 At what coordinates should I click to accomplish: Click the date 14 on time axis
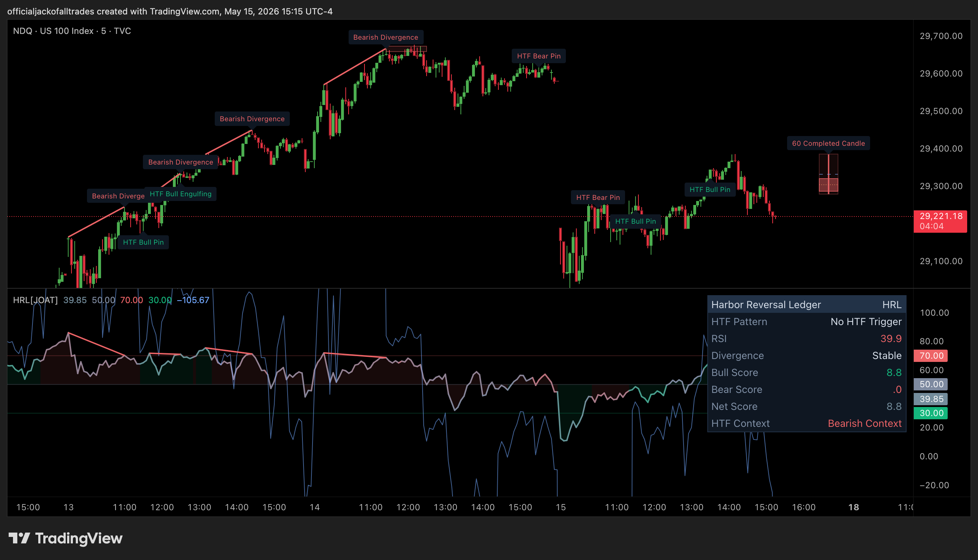pyautogui.click(x=315, y=507)
